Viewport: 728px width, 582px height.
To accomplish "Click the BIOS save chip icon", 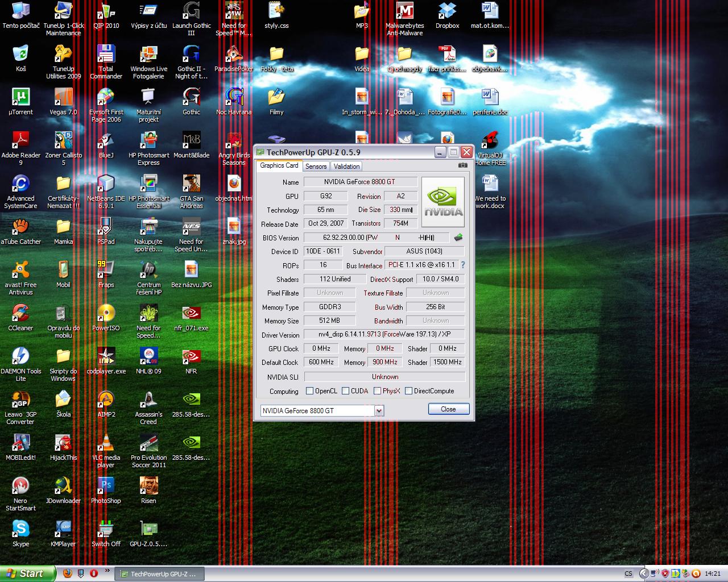I will (x=458, y=238).
